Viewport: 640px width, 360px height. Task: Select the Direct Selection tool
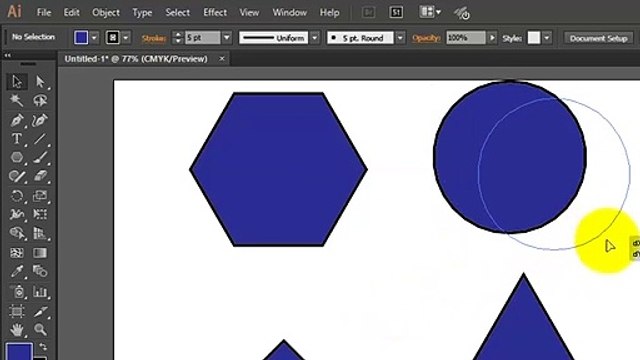[40, 82]
